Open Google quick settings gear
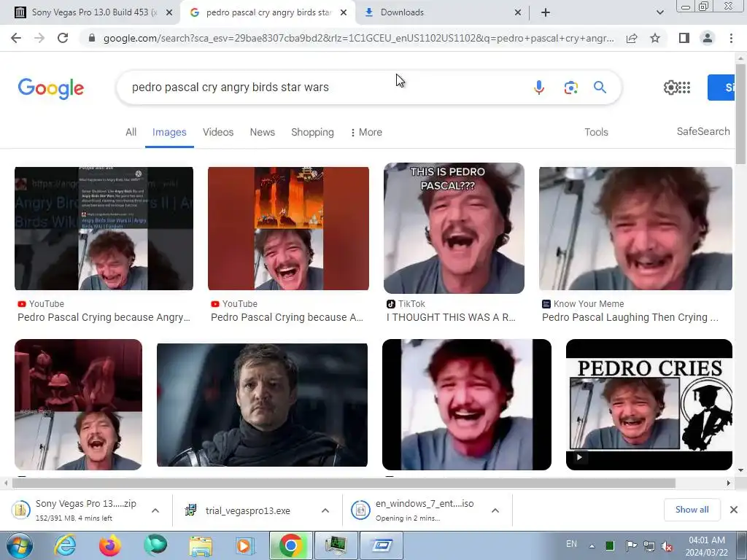This screenshot has height=560, width=747. point(670,87)
